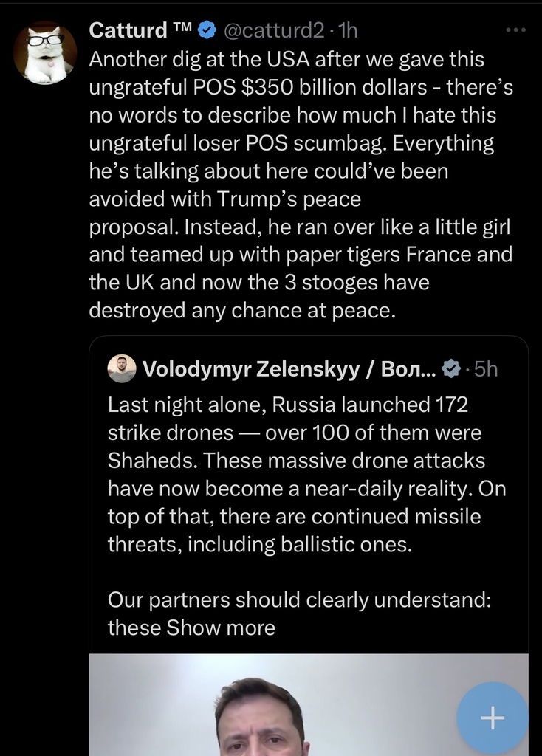Tap the 'Our partners should clearly understand' paragraph
This screenshot has width=542, height=756.
point(300,599)
